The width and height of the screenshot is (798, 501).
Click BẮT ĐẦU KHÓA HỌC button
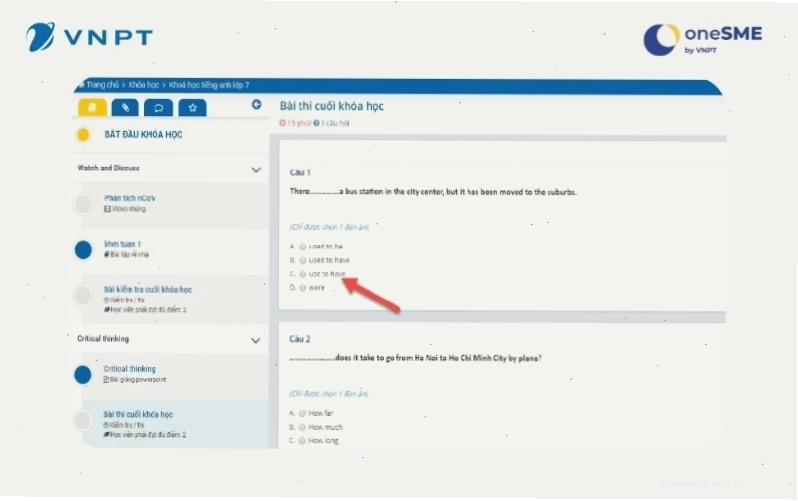[x=143, y=134]
